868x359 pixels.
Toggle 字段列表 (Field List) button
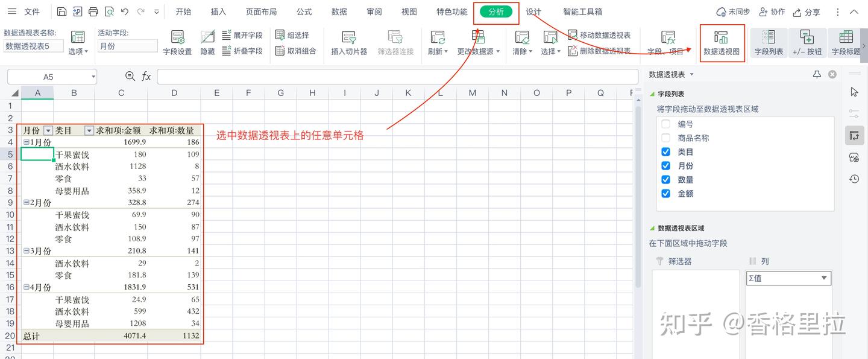coord(769,43)
